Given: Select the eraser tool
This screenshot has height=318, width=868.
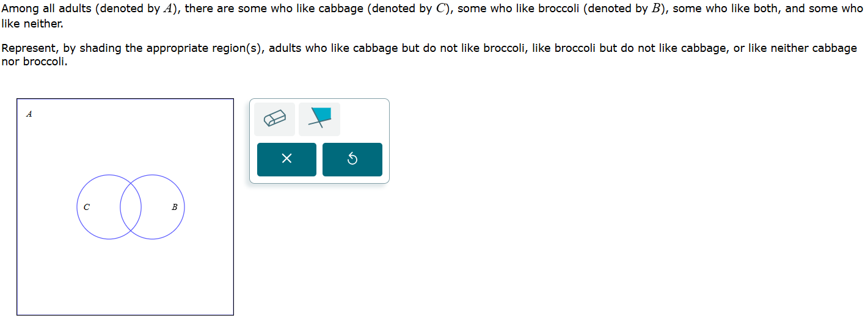Looking at the screenshot, I should pyautogui.click(x=274, y=118).
